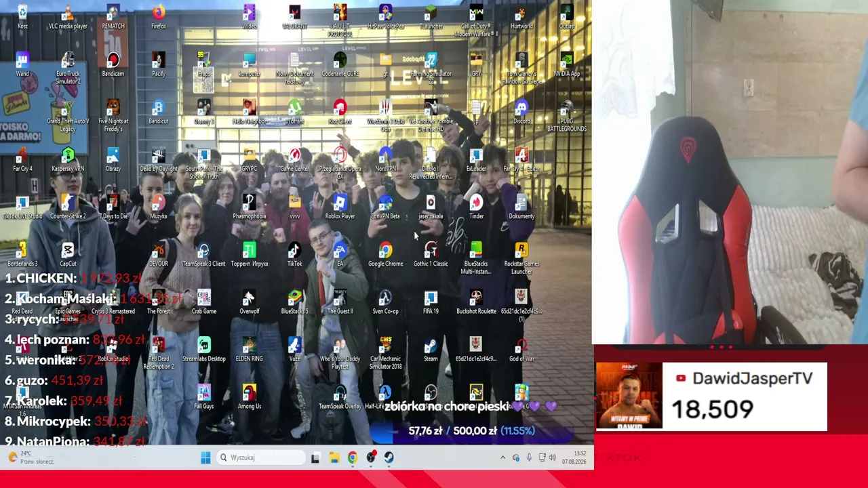
Task: Select the DEVOUR game icon
Action: pos(159,255)
